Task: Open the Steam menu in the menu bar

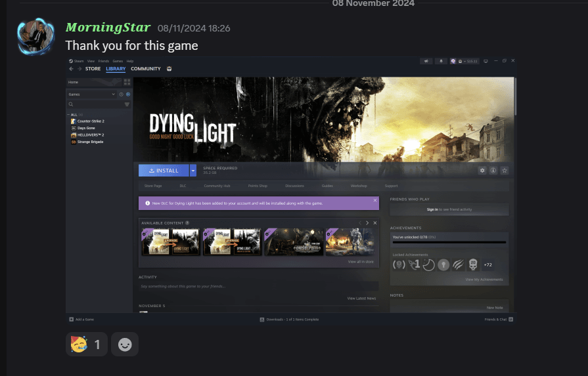Action: point(76,61)
